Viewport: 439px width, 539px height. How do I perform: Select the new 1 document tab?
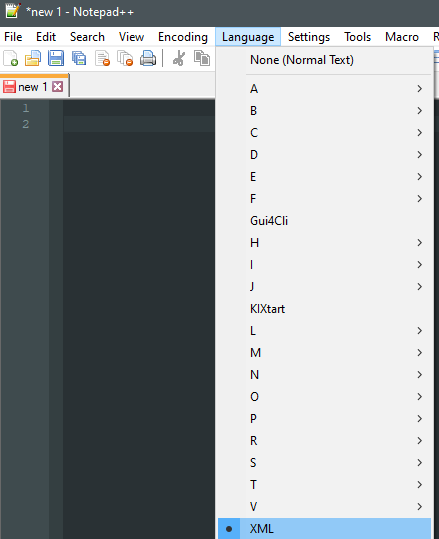(x=33, y=87)
